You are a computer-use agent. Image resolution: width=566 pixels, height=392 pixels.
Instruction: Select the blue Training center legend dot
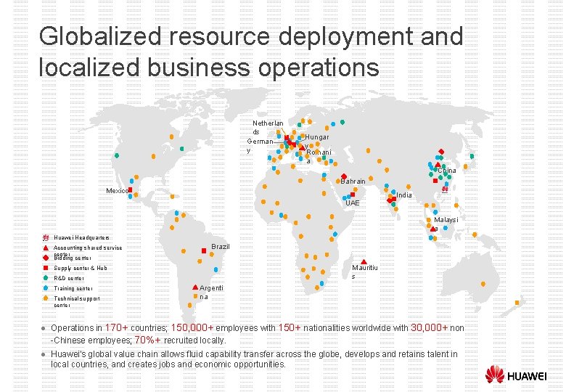(x=46, y=288)
